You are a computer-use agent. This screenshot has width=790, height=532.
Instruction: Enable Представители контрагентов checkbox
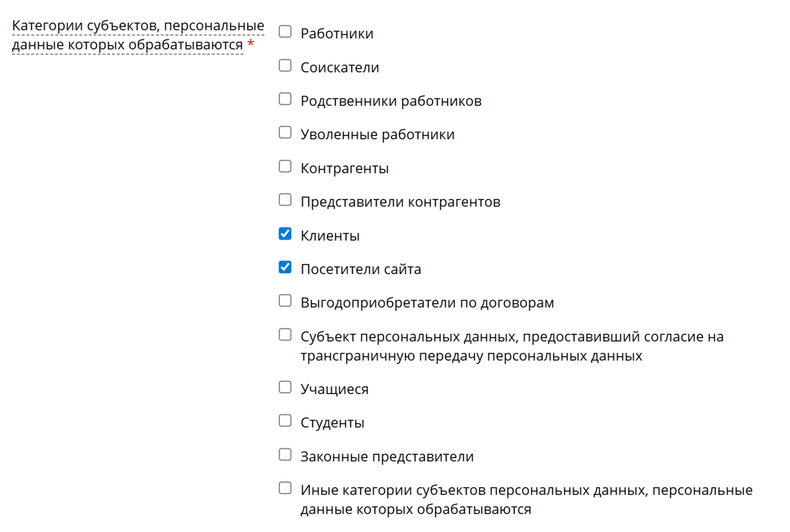[285, 200]
